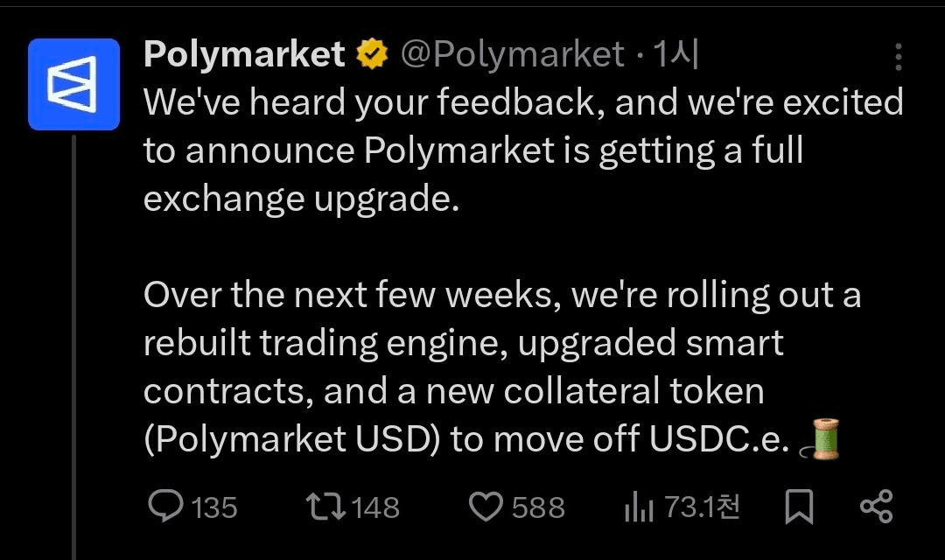Click the reply speech bubble icon

pyautogui.click(x=165, y=507)
